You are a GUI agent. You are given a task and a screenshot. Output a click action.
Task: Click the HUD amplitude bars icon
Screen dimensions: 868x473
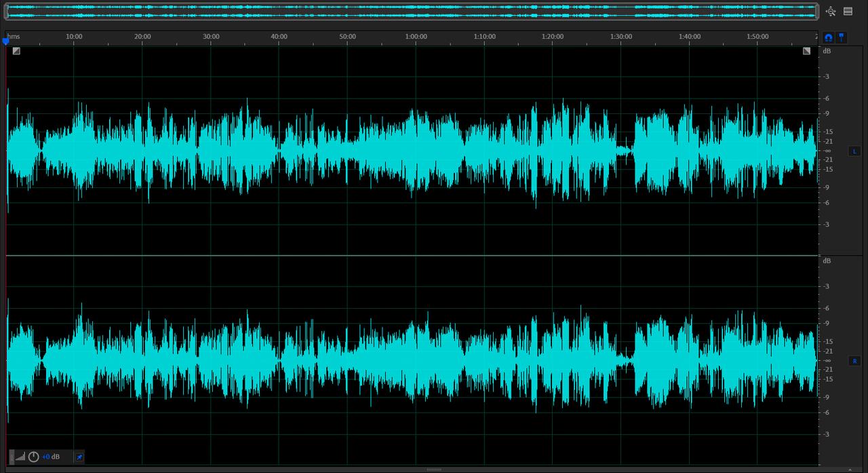tap(20, 457)
